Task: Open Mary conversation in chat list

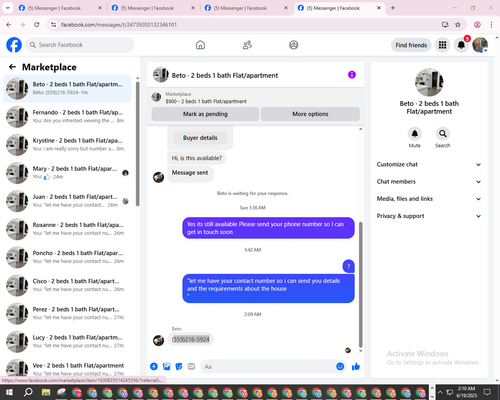Action: (67, 173)
